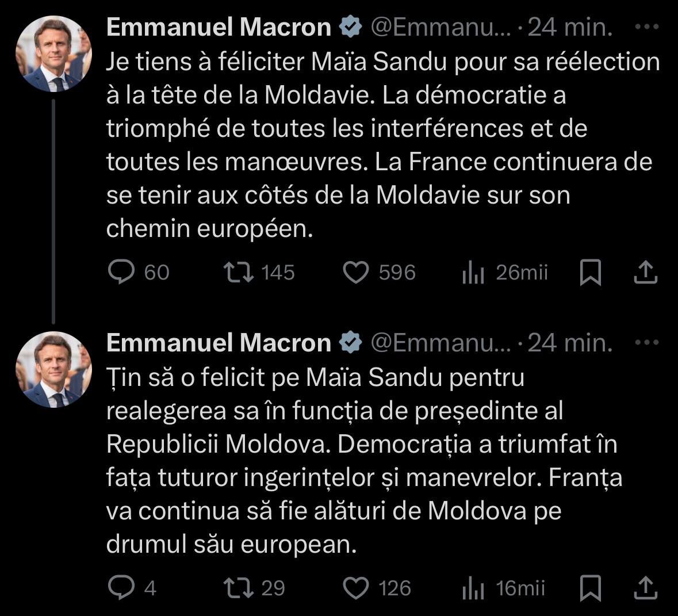This screenshot has height=616, width=678.
Task: View analytics showing 26mii views
Action: click(474, 273)
